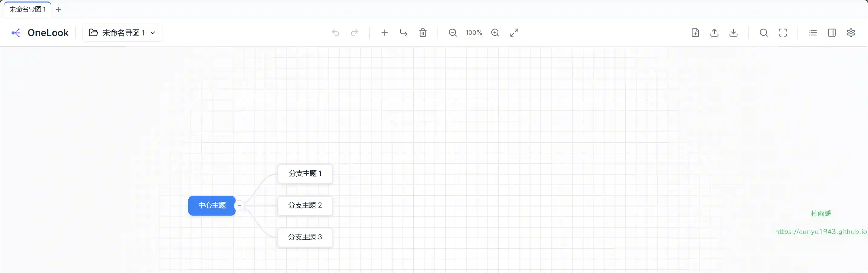Insert child node using bent arrow icon
868x273 pixels.
point(403,33)
